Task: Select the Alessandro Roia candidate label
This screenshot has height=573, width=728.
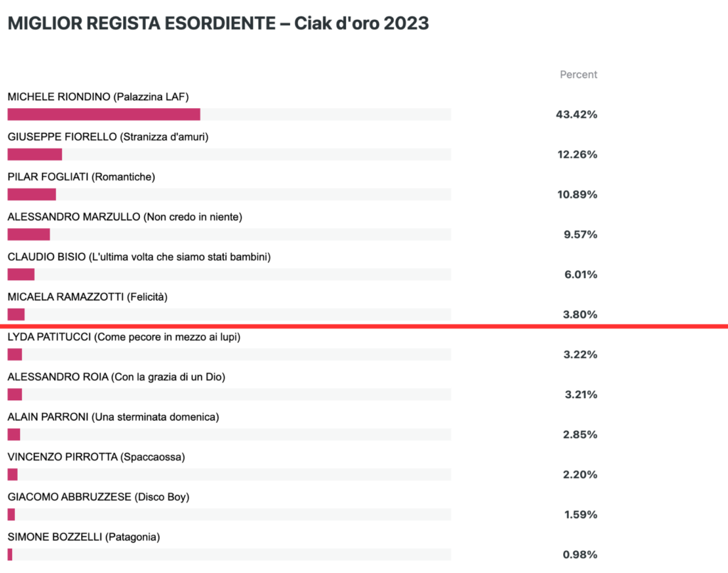Action: pos(116,377)
